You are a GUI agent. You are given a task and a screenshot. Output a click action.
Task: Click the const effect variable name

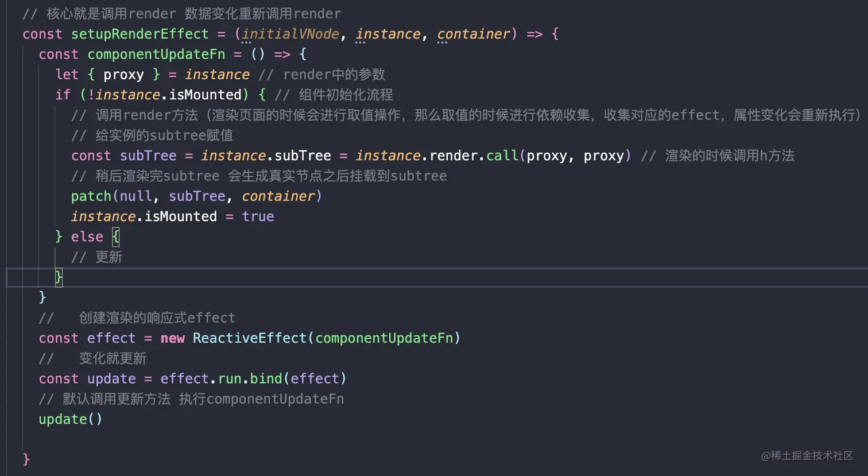tap(111, 338)
